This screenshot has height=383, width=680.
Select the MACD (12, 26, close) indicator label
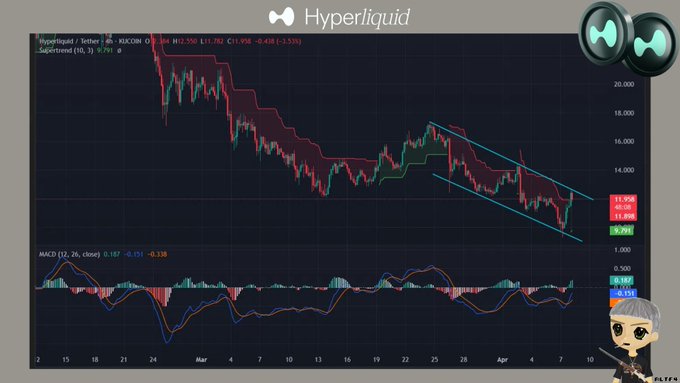[x=69, y=254]
